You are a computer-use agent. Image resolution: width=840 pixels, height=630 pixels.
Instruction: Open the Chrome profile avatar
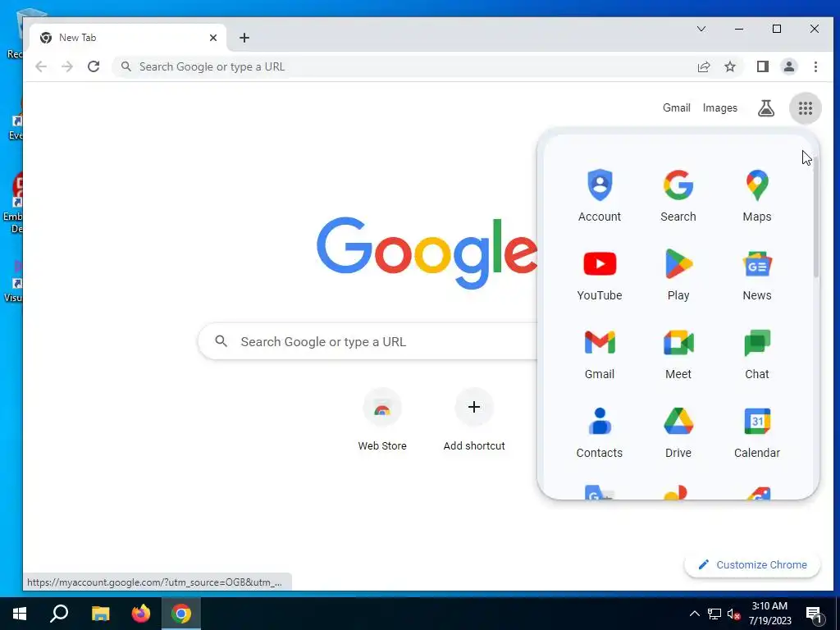pos(788,66)
